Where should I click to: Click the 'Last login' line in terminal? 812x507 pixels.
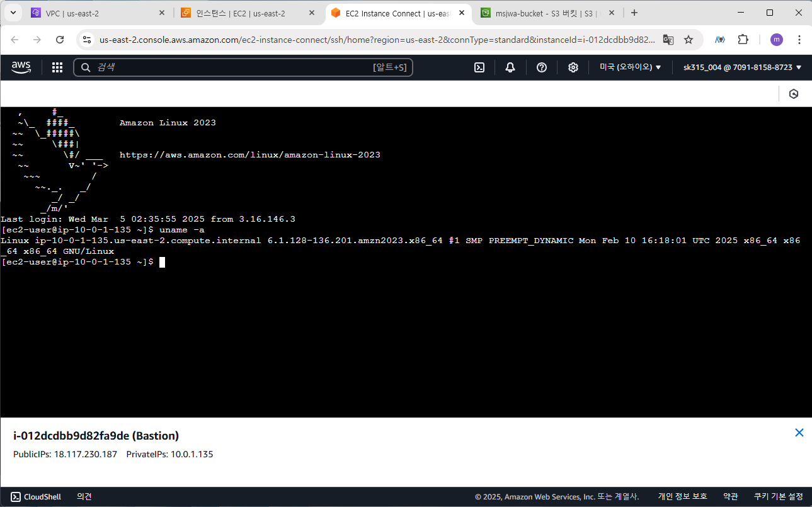(x=148, y=219)
